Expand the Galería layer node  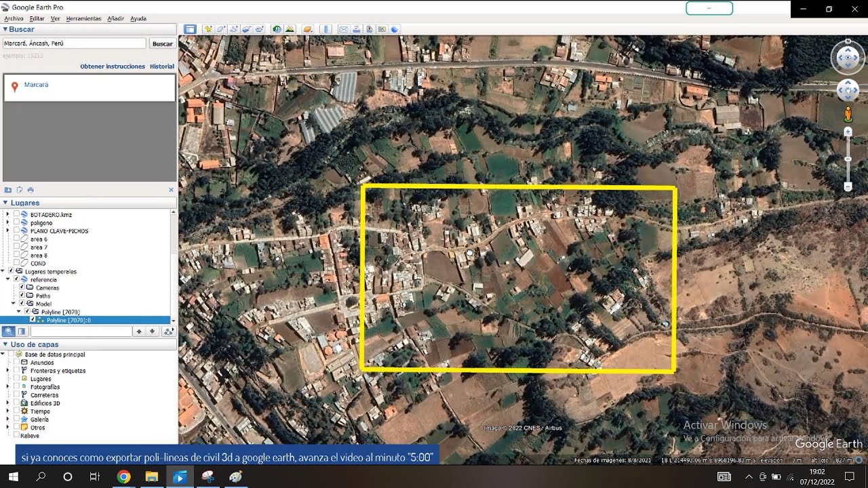click(x=8, y=420)
